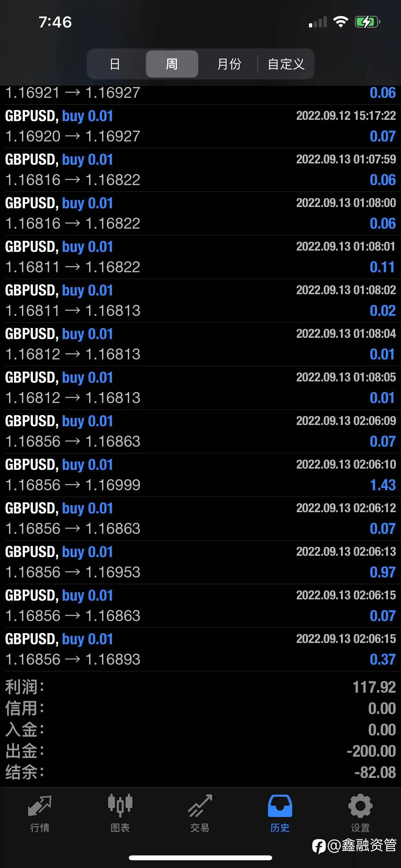This screenshot has height=868, width=401.
Task: Select the 日 day period tab
Action: coord(115,64)
